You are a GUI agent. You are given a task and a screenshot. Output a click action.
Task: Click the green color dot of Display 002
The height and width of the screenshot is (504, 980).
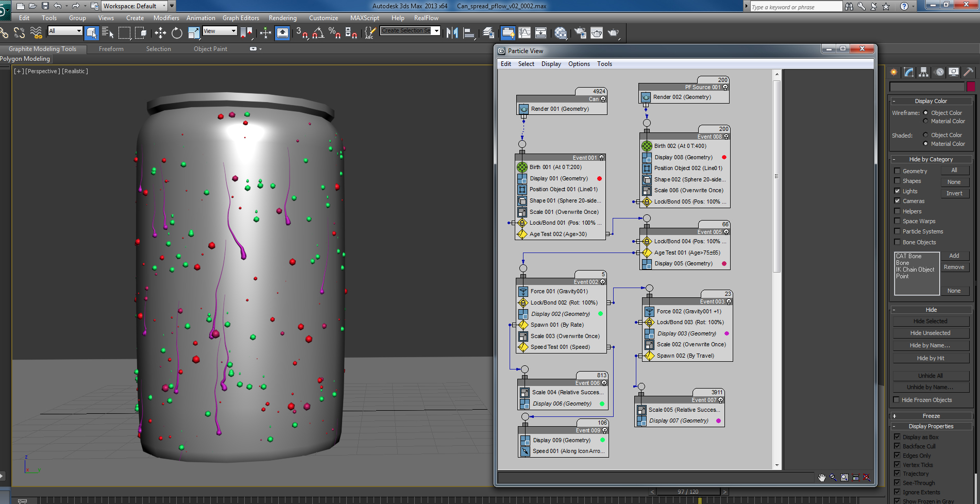point(600,314)
